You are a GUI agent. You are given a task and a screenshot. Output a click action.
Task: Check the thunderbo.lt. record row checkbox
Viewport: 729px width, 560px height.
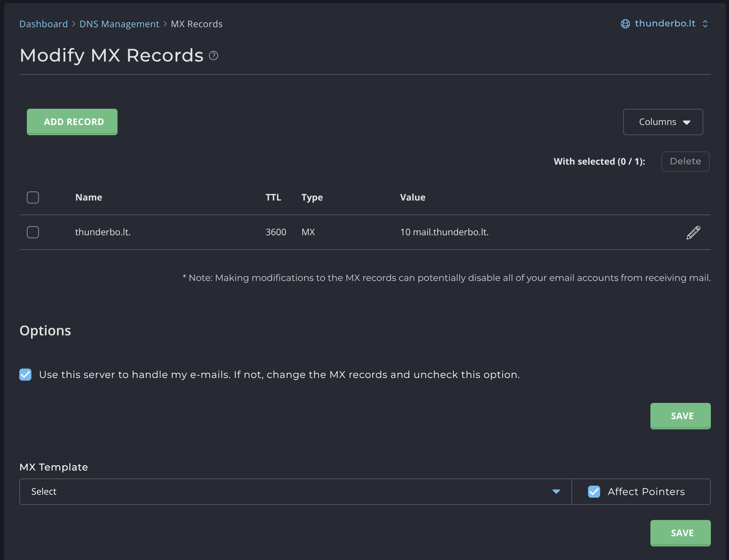(x=33, y=232)
